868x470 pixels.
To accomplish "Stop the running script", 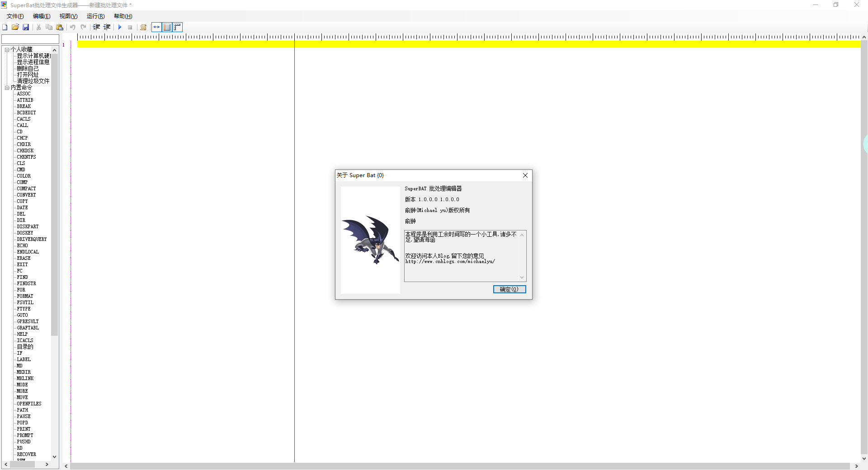I will click(x=130, y=27).
